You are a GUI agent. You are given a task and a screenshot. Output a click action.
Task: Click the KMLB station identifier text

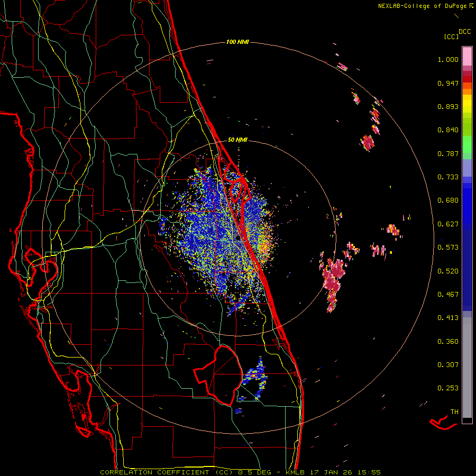[296, 472]
